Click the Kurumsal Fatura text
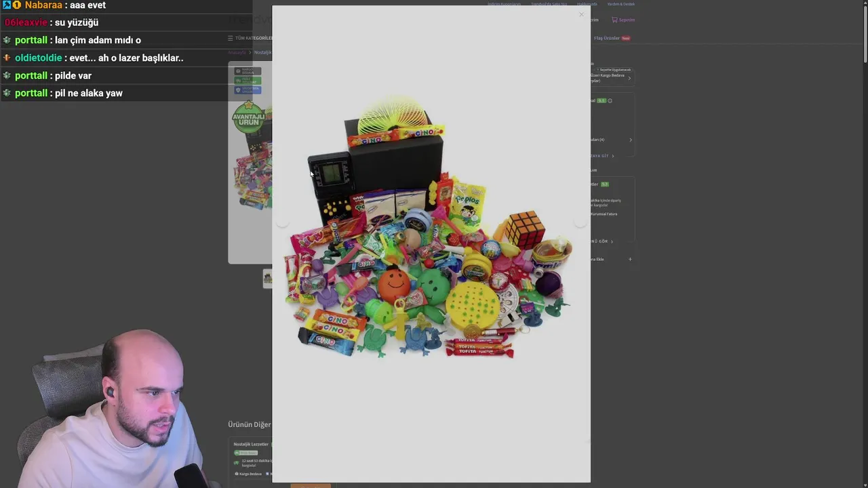The height and width of the screenshot is (488, 868). (x=604, y=214)
